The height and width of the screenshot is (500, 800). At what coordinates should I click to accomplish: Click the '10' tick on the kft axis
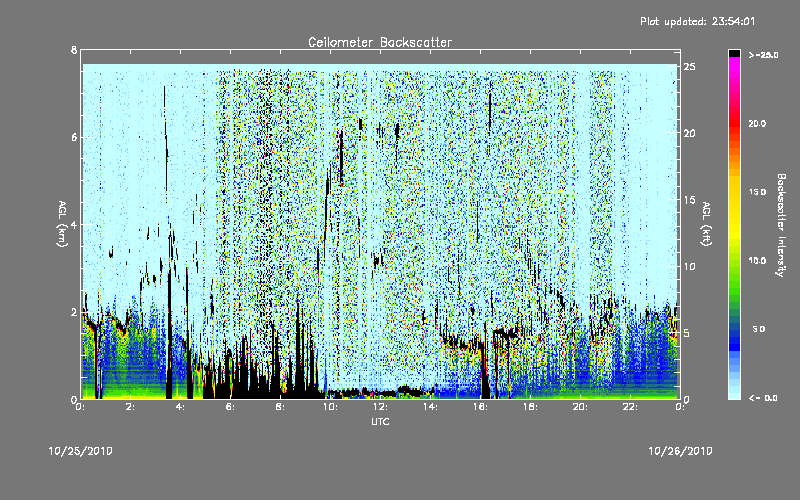[x=689, y=266]
